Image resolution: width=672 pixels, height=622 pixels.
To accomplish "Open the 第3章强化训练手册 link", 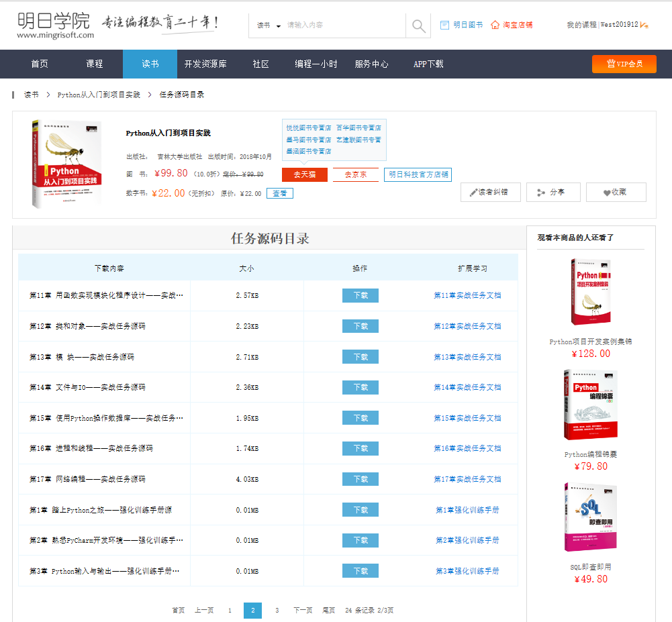I will (x=467, y=571).
